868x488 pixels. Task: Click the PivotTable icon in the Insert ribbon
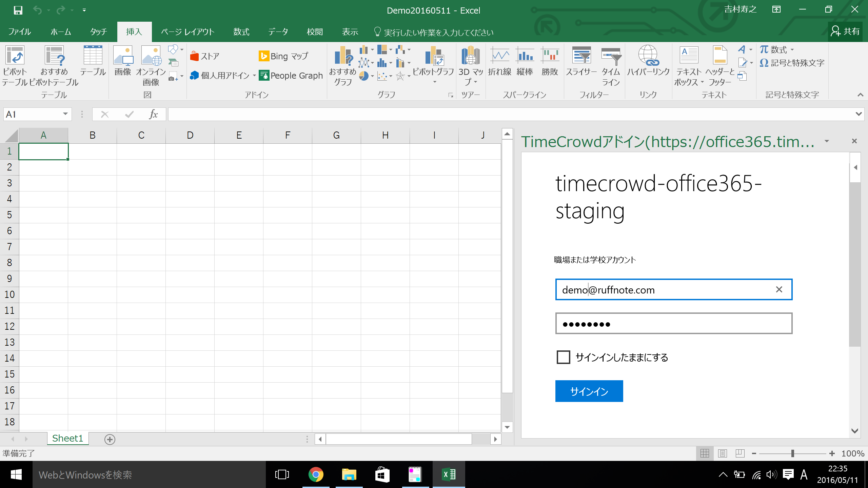click(15, 66)
